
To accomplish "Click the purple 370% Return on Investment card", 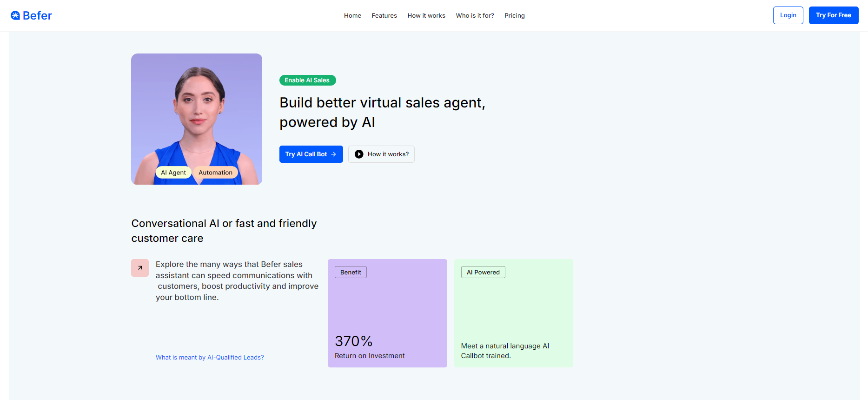I will [387, 313].
